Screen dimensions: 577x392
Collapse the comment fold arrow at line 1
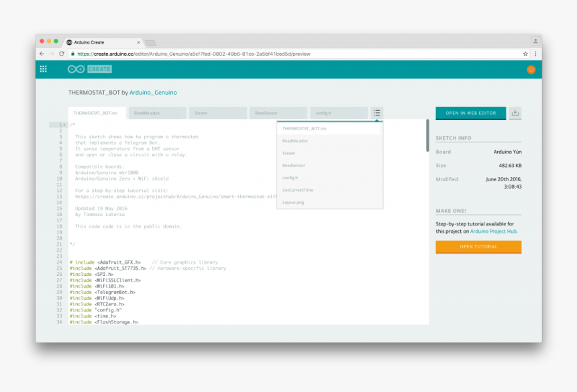66,125
